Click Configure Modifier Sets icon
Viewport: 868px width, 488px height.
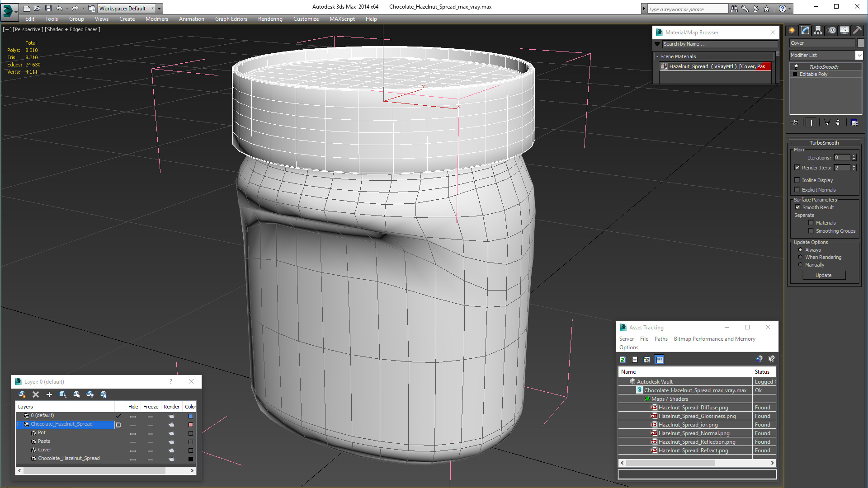pyautogui.click(x=854, y=122)
